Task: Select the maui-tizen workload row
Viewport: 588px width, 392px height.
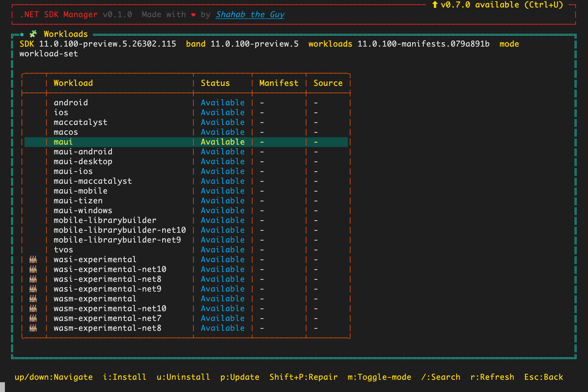Action: point(186,201)
